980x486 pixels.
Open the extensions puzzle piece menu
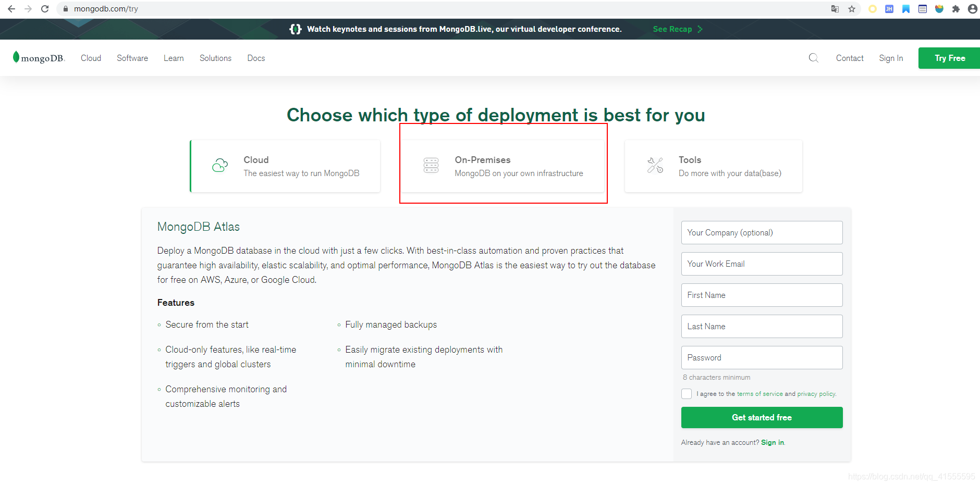point(956,9)
